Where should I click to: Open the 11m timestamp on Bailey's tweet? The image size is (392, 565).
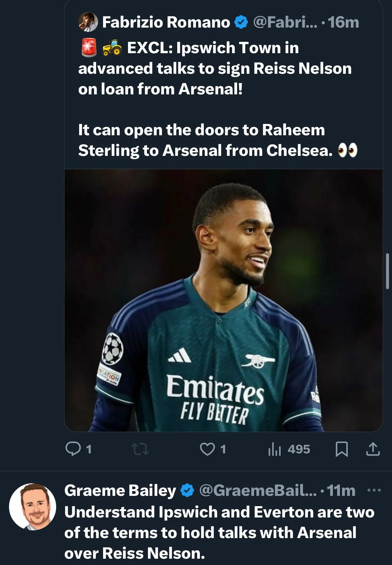(x=341, y=491)
